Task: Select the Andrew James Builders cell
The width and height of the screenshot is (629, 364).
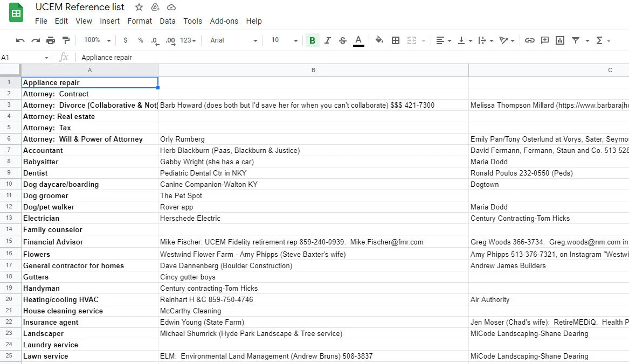Action: click(549, 265)
